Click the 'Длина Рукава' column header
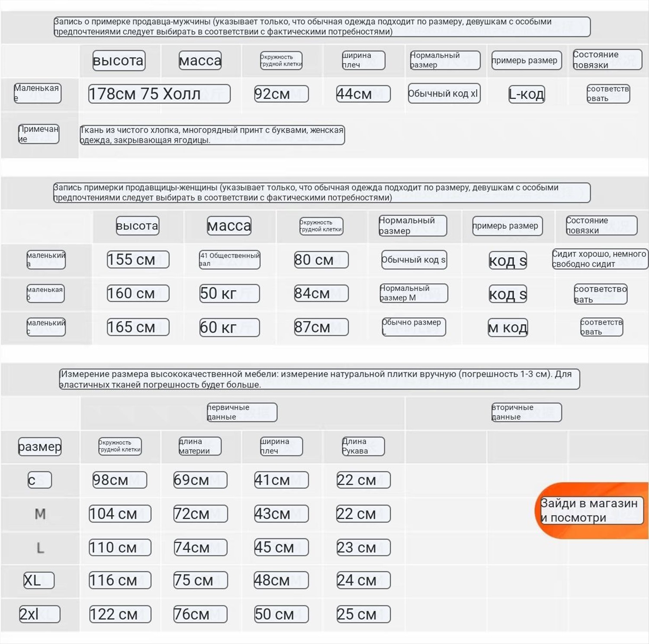 363,446
